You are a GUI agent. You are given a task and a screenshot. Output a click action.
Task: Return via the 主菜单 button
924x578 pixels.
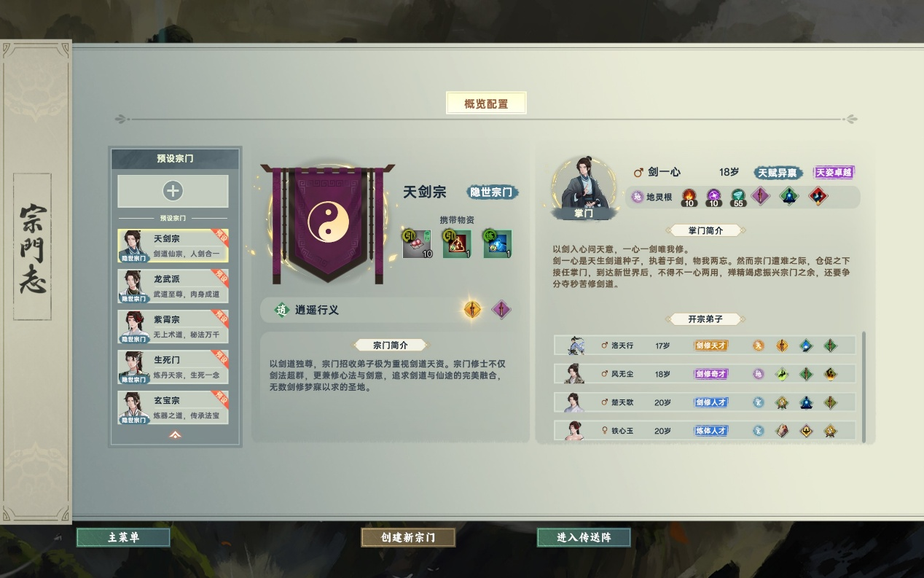(x=123, y=537)
